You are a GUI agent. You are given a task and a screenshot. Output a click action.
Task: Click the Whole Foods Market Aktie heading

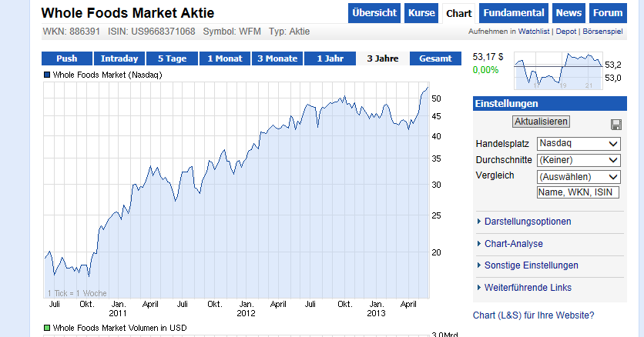click(128, 13)
